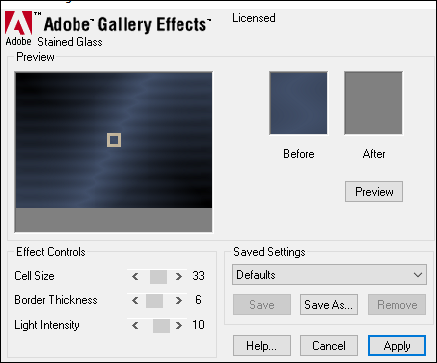Click the Saved Settings dropdown chevron arrow

[x=418, y=275]
